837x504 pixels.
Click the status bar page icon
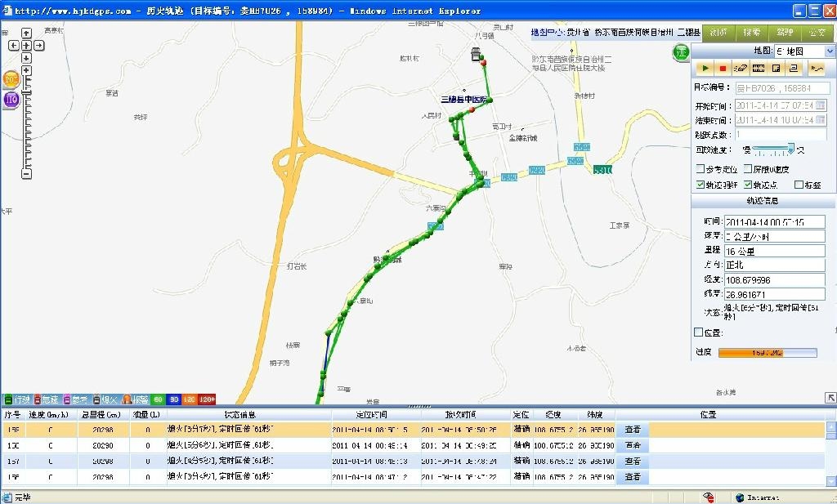(x=7, y=497)
